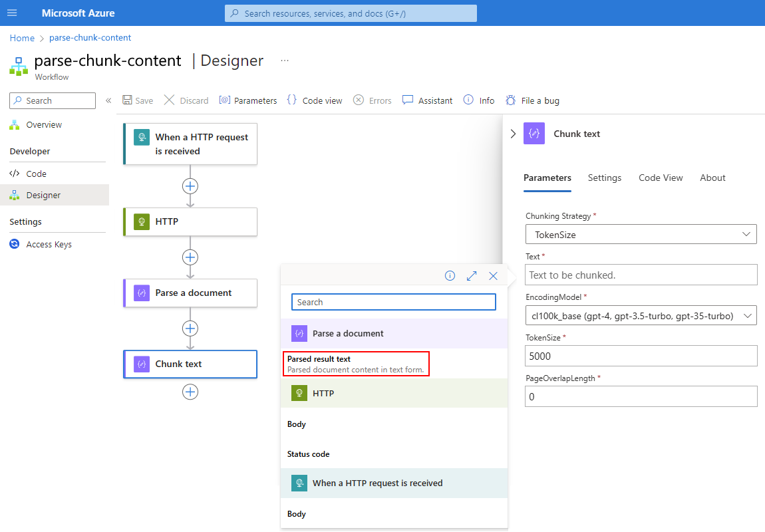The height and width of the screenshot is (532, 765).
Task: Click the File a bug icon
Action: [511, 100]
